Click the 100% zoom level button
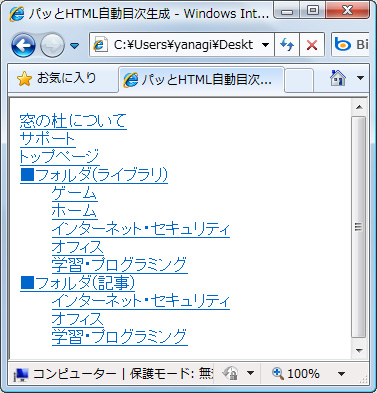This screenshot has width=377, height=393. pyautogui.click(x=296, y=373)
